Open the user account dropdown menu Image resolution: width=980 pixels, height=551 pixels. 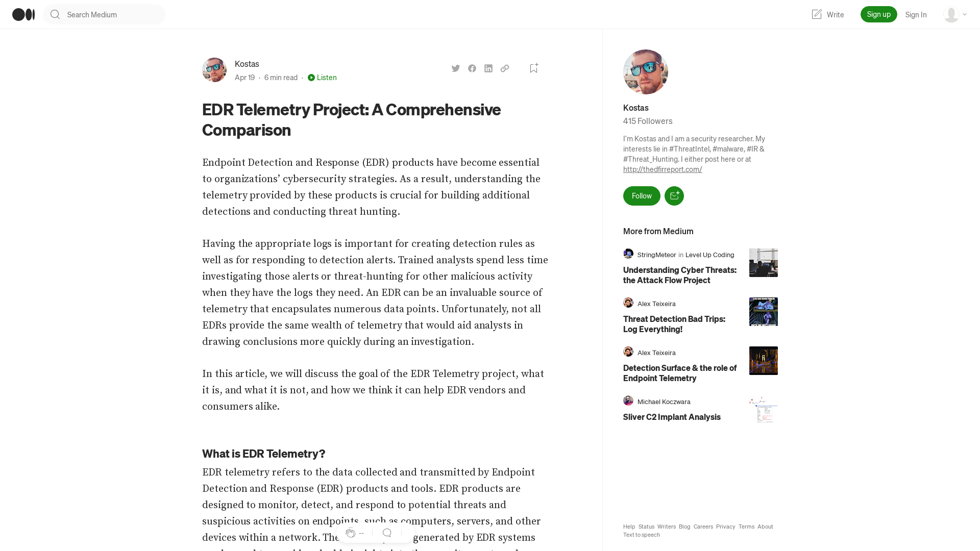(954, 14)
